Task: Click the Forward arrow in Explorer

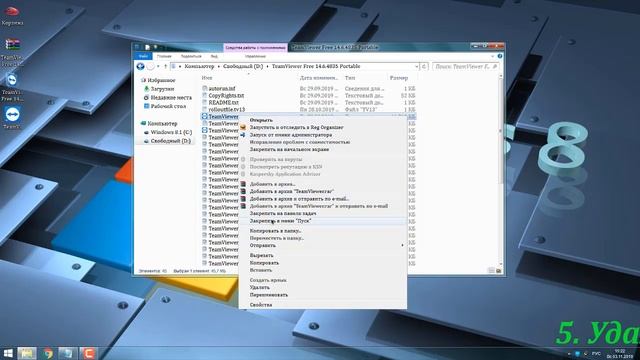Action: tap(151, 66)
